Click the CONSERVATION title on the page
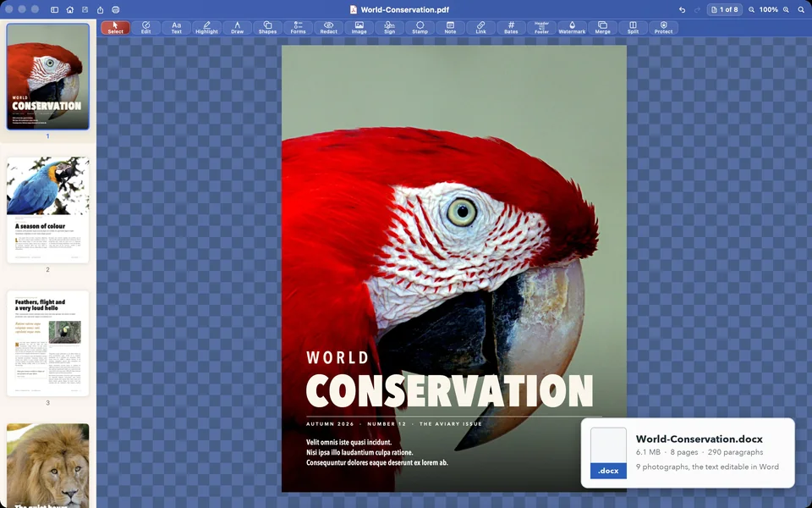The width and height of the screenshot is (812, 508). 449,390
